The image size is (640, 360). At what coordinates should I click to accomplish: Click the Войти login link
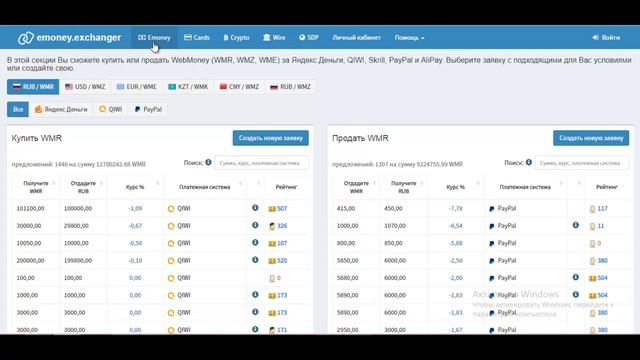pos(606,38)
